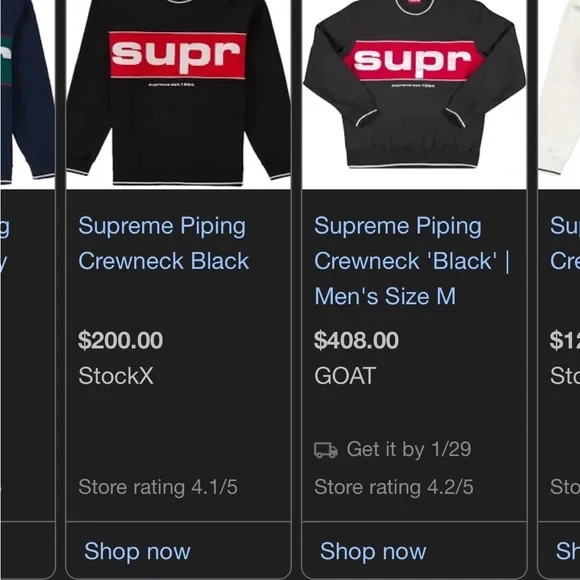Viewport: 580px width, 580px height.
Task: Click the StockX seller name
Action: 116,376
